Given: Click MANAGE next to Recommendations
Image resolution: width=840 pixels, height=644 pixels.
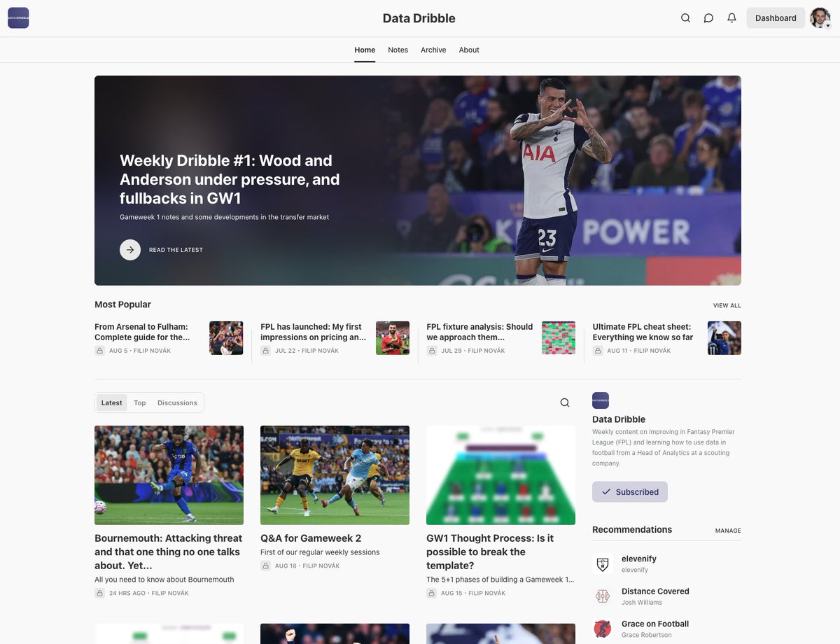Looking at the screenshot, I should [x=728, y=531].
